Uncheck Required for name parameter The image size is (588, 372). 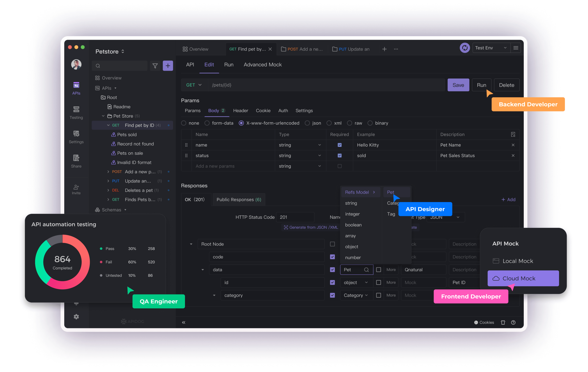click(339, 145)
